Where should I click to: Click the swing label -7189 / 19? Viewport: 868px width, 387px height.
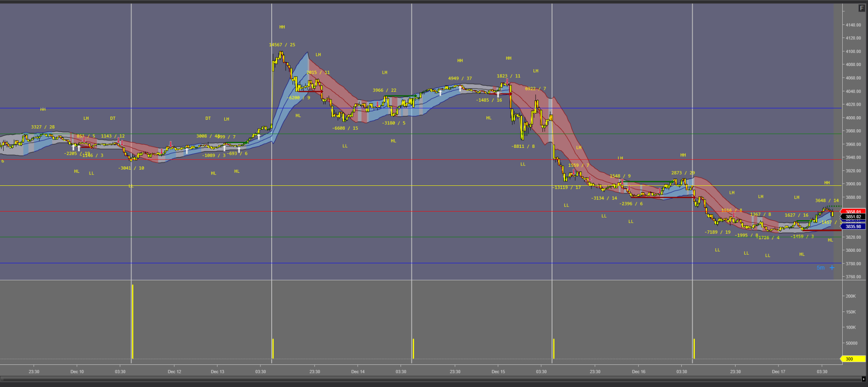click(717, 232)
